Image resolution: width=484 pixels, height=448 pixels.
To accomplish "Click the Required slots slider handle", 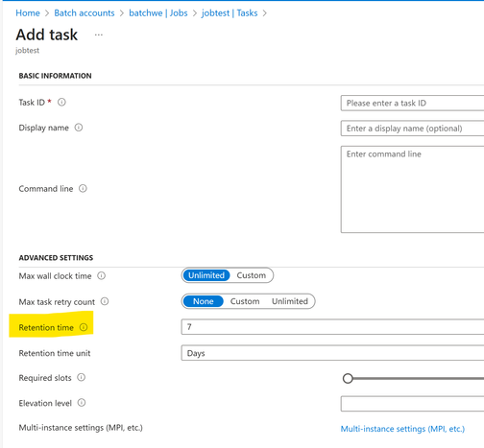I will 348,378.
